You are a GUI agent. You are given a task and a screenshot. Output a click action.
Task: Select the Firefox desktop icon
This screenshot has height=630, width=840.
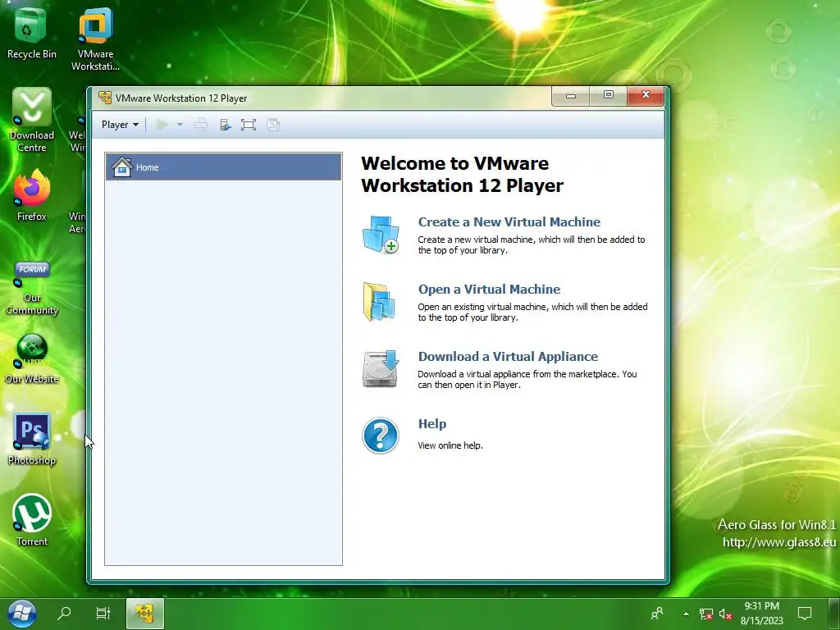32,195
